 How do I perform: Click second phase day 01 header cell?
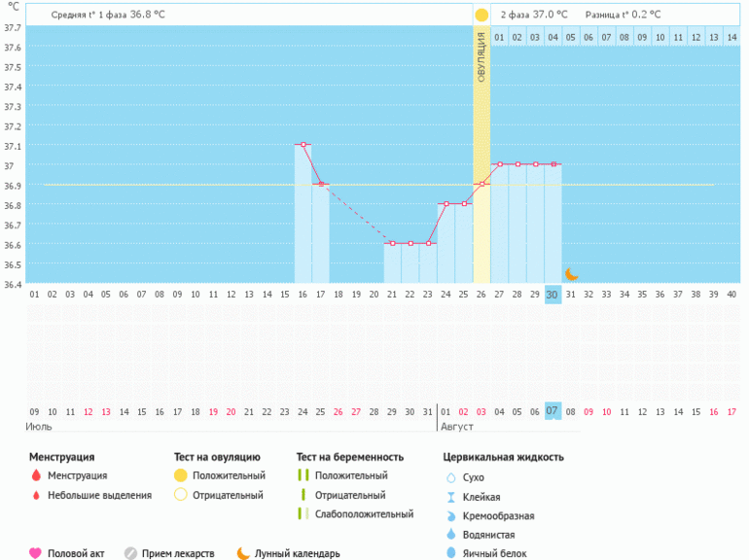pos(499,37)
